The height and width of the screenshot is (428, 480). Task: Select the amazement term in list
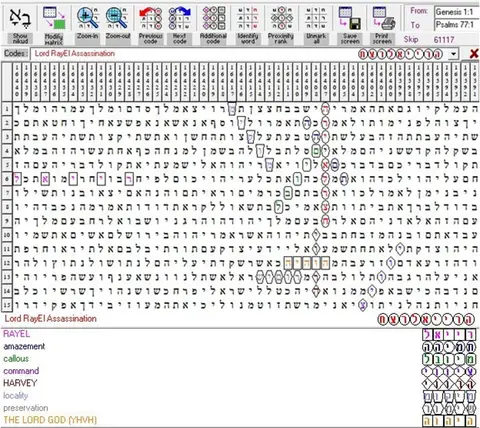[x=24, y=346]
